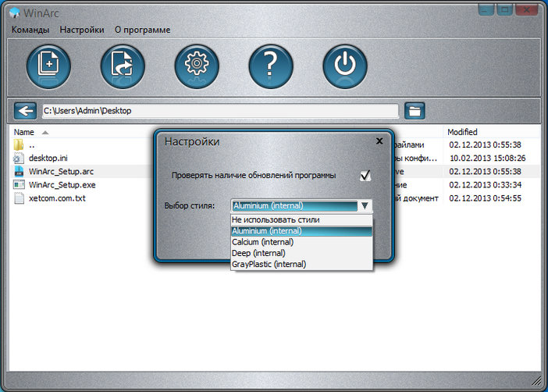Choose Deep (internal) style

click(301, 253)
